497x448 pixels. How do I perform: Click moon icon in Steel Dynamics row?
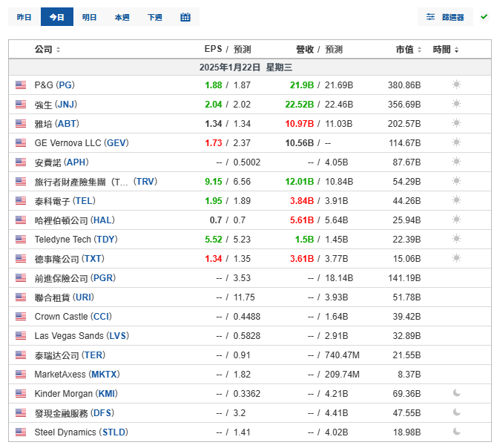coord(456,432)
